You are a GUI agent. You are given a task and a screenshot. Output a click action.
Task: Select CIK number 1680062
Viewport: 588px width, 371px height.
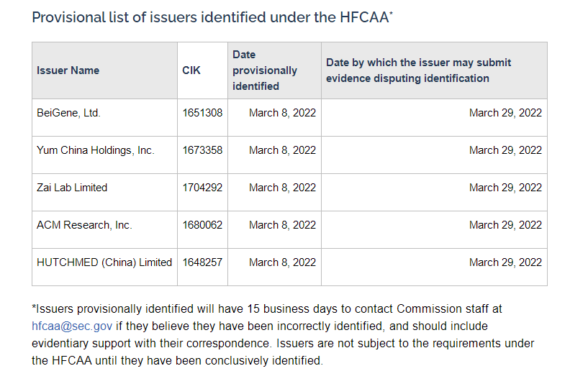(x=202, y=225)
